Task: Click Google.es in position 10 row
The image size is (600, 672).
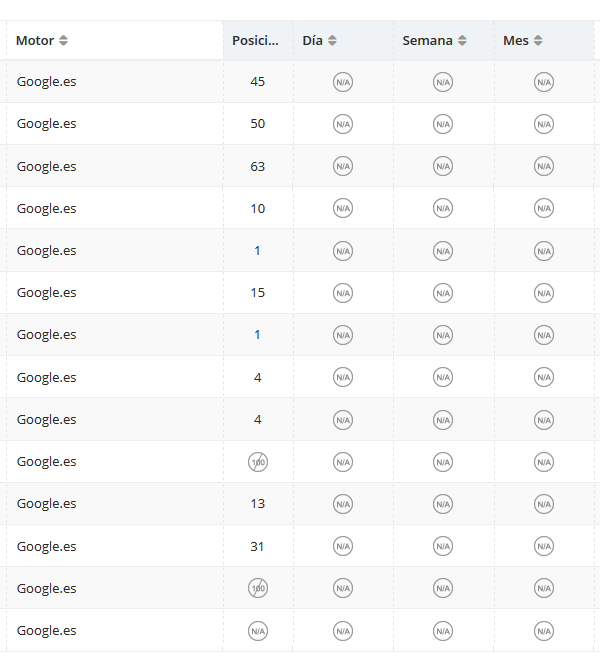Action: 46,209
